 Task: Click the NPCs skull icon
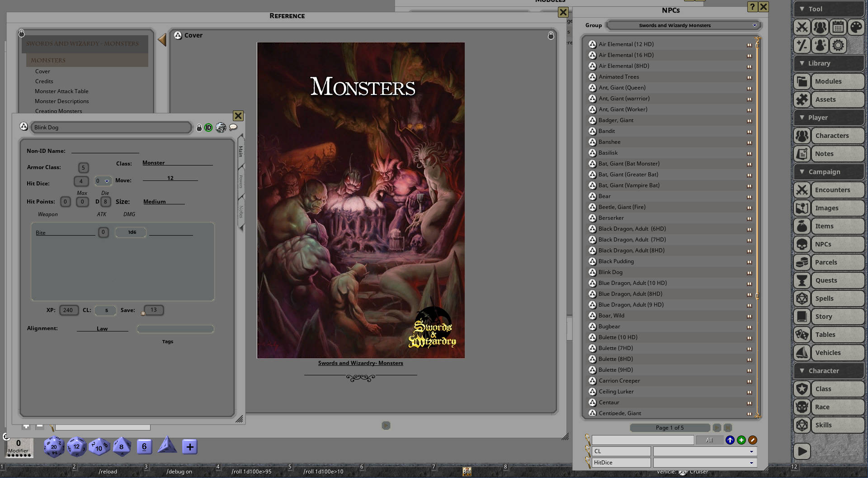802,244
